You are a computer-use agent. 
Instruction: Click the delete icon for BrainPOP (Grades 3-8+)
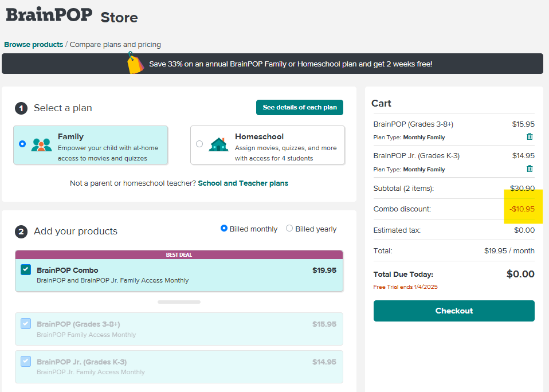click(530, 136)
